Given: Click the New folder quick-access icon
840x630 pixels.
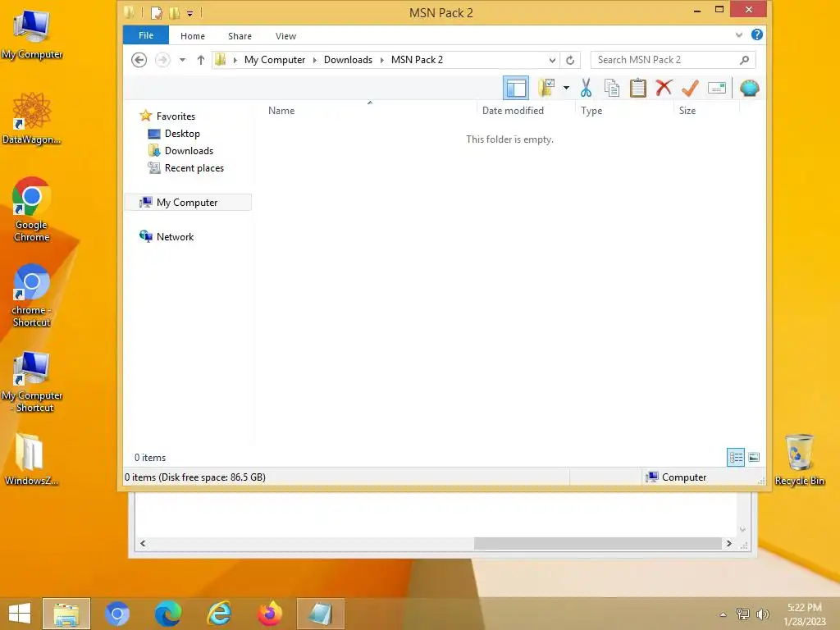Looking at the screenshot, I should [x=174, y=12].
